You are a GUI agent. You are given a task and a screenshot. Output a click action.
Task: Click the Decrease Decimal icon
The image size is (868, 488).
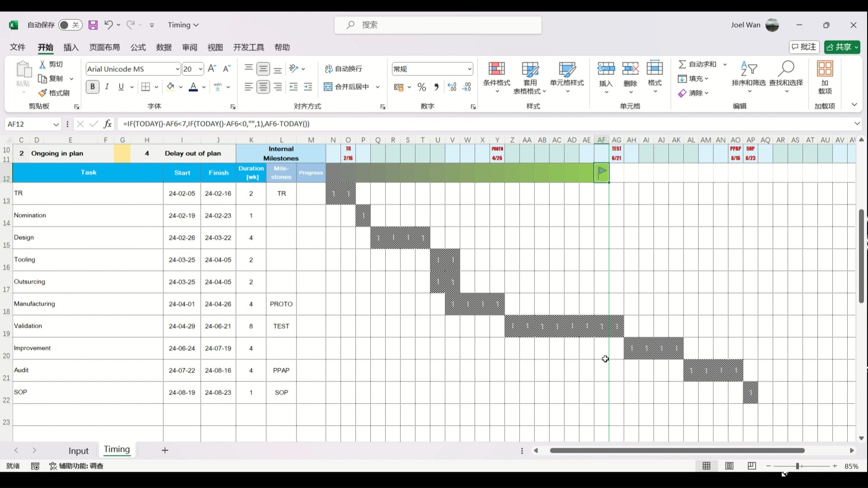click(467, 87)
